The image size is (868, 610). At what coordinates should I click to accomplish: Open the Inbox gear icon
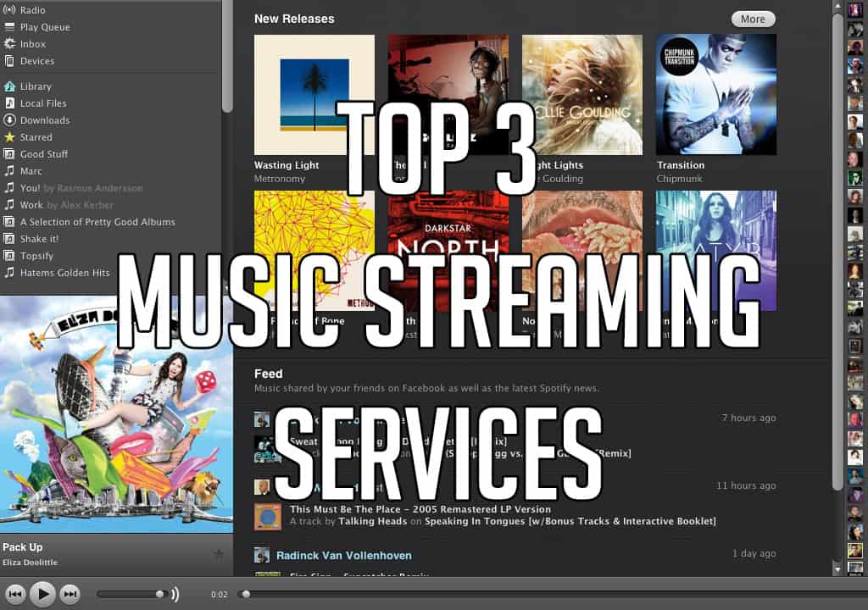9,44
